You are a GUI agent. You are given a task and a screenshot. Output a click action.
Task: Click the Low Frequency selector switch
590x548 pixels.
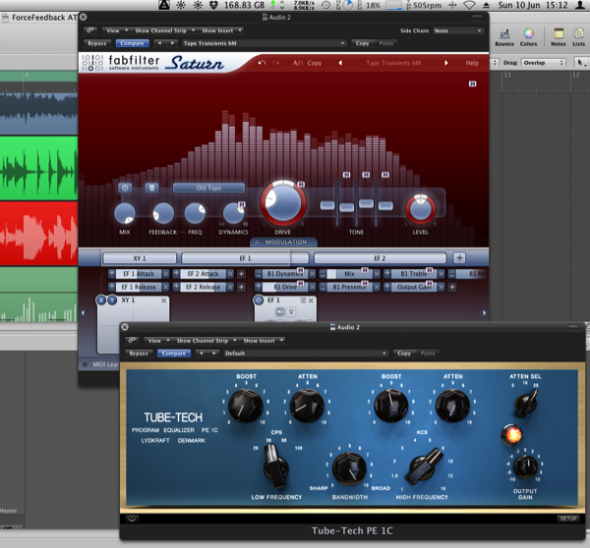276,467
